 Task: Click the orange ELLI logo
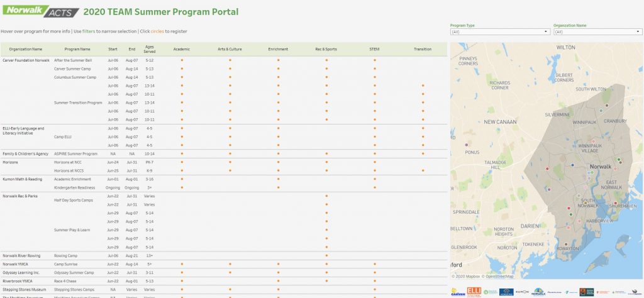[474, 292]
